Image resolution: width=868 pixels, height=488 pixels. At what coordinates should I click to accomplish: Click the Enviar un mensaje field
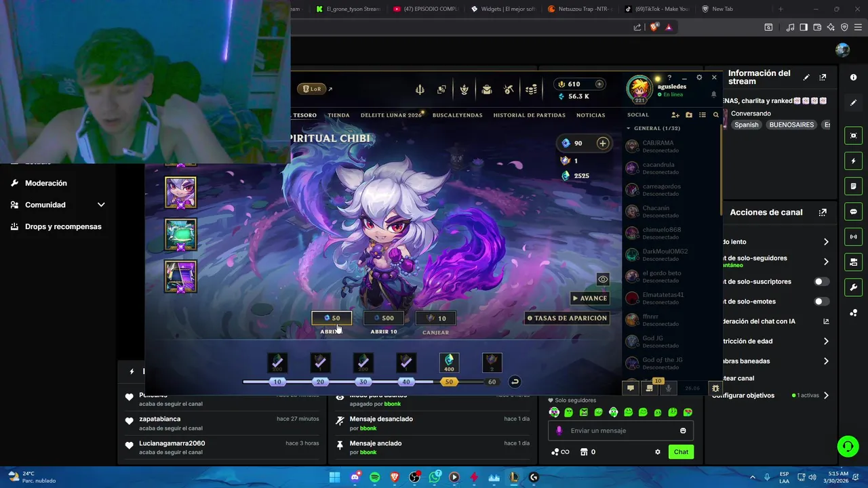[620, 430]
